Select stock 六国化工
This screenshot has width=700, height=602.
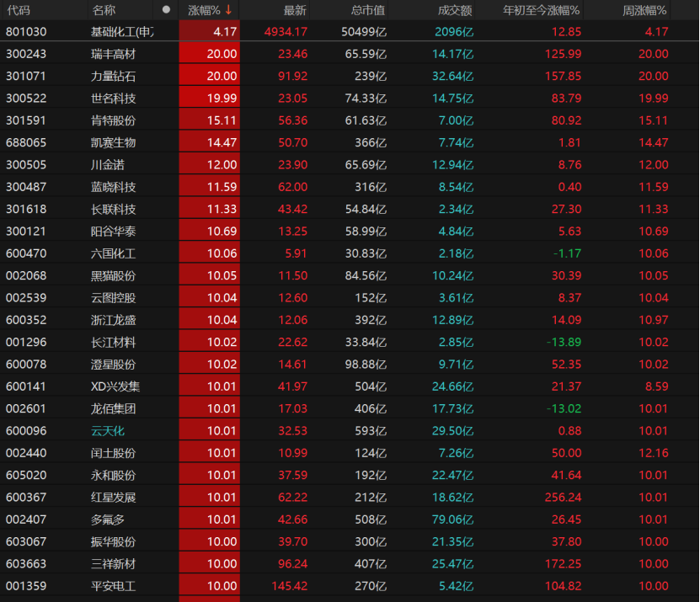[113, 253]
